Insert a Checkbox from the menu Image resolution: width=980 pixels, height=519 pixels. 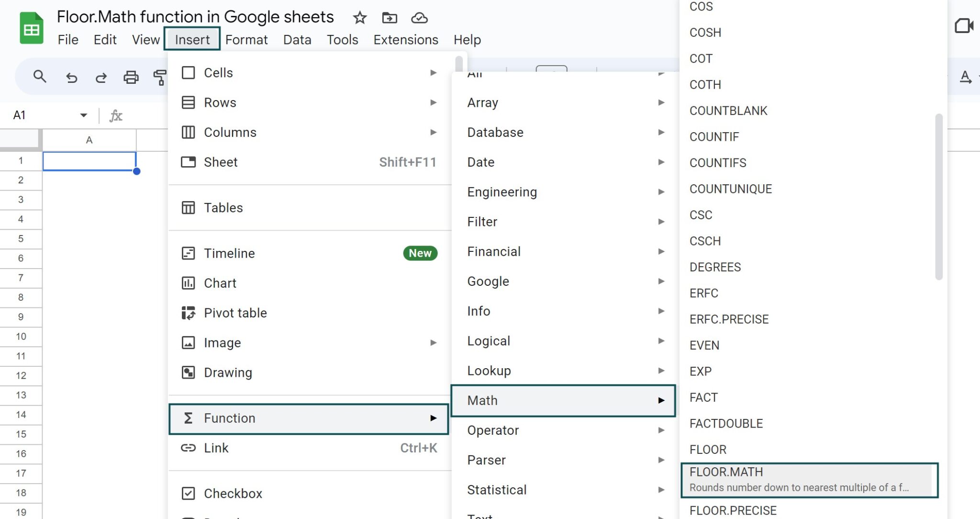(x=234, y=493)
